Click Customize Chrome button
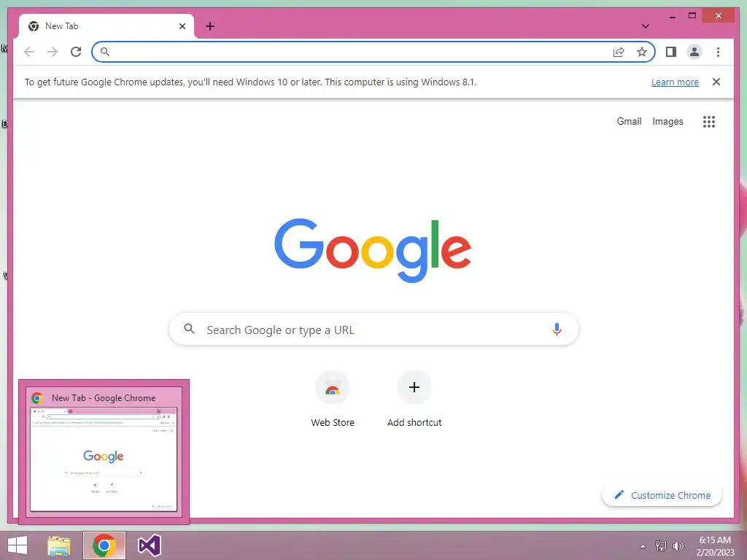 662,495
